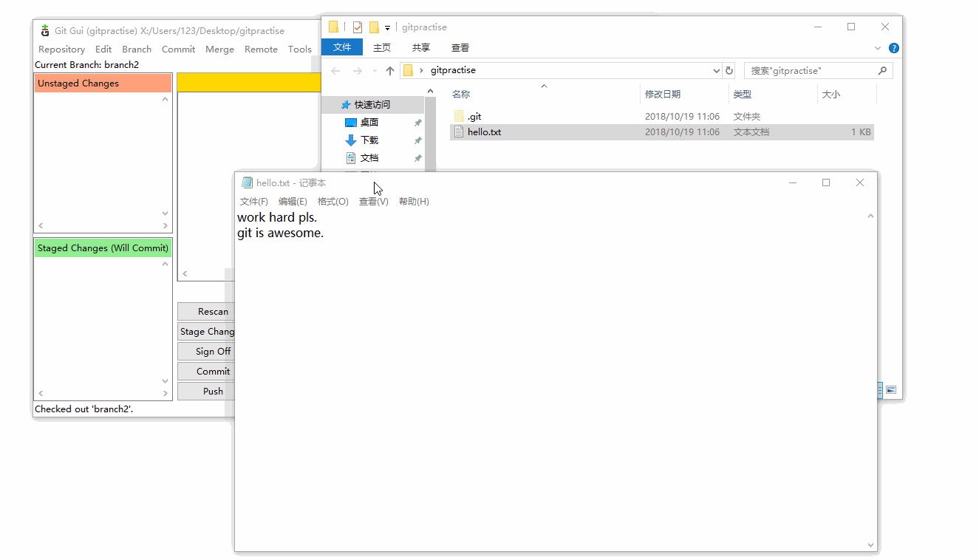Switch to the 查看 ribbon tab in Explorer

[460, 47]
